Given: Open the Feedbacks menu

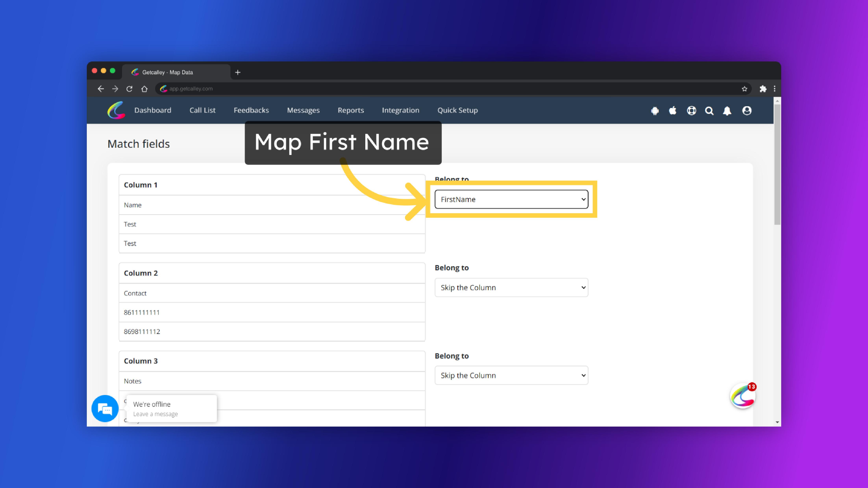Looking at the screenshot, I should [251, 111].
